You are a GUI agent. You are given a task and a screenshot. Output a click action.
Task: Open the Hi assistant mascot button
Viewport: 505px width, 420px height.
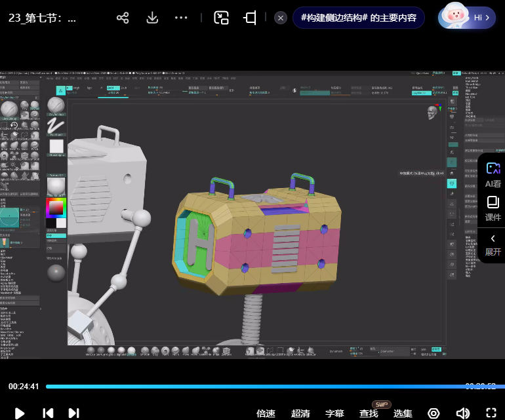click(x=466, y=17)
